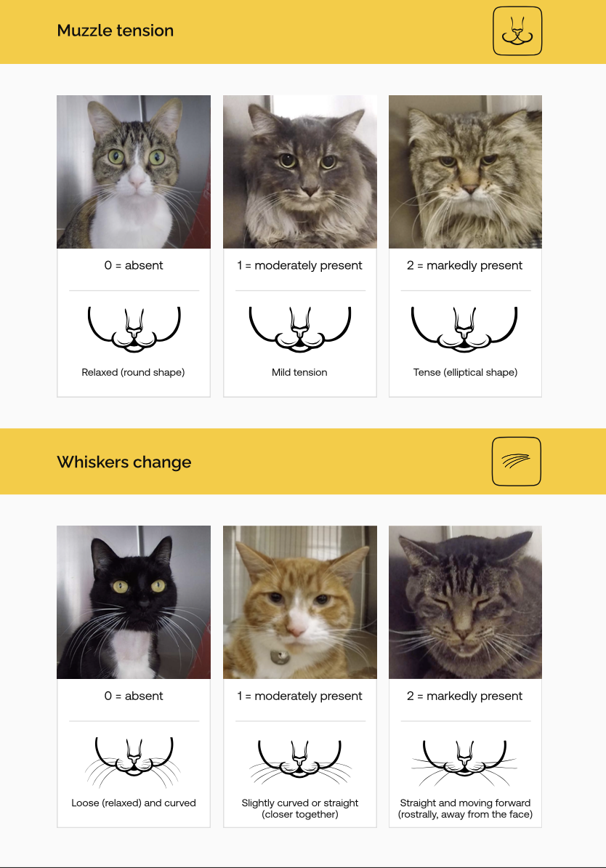Open the tabby and white cat photo
The height and width of the screenshot is (868, 606).
click(x=134, y=172)
